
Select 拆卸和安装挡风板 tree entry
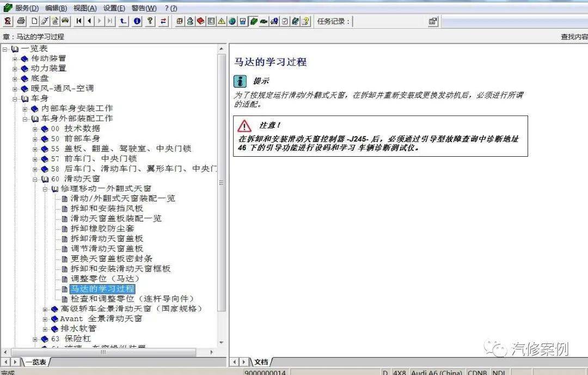107,208
